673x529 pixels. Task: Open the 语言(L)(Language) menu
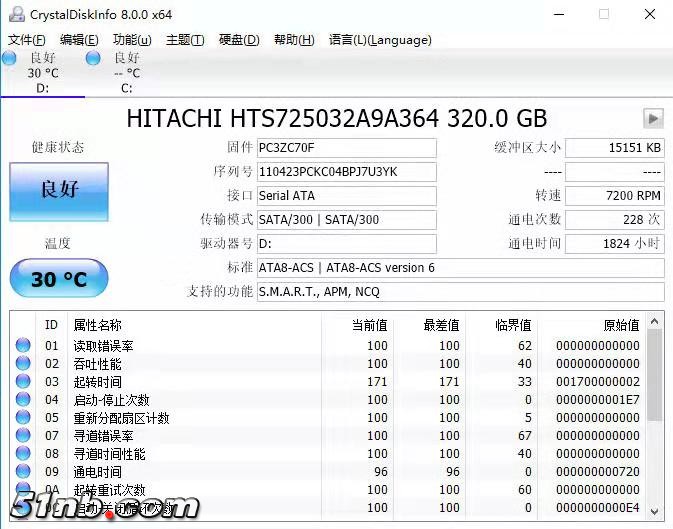tap(380, 40)
